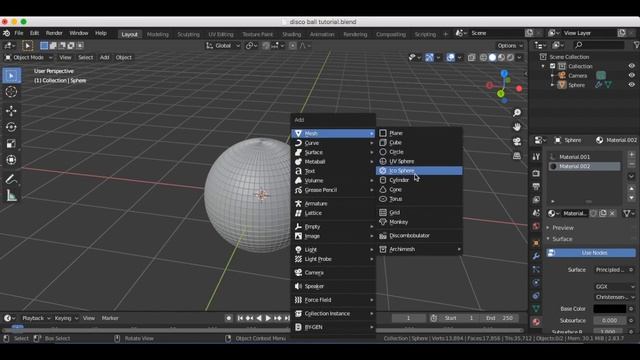Hide the Sphere object in outliner

(631, 85)
